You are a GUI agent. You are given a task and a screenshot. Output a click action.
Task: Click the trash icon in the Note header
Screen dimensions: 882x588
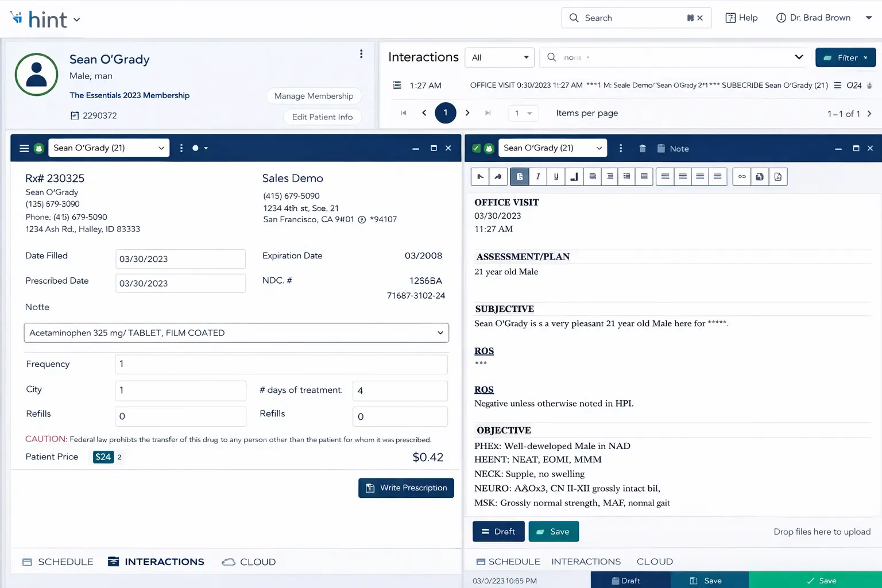pyautogui.click(x=642, y=148)
